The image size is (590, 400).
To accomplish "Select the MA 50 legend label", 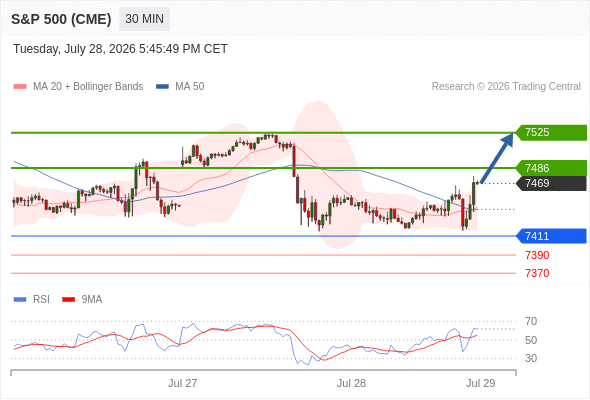I will (190, 87).
